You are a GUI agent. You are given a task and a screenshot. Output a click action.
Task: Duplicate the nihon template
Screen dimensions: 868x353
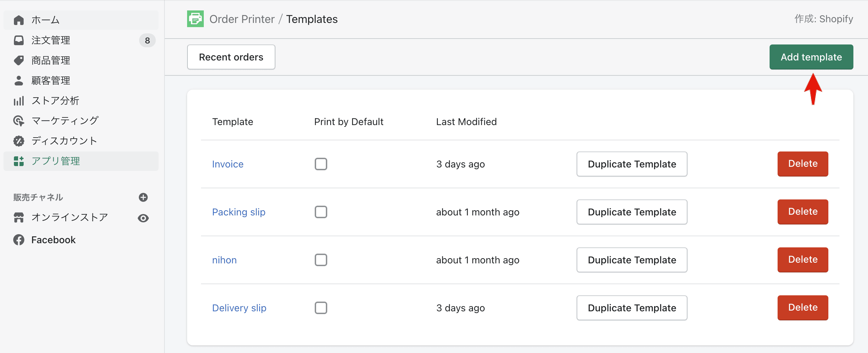(632, 260)
